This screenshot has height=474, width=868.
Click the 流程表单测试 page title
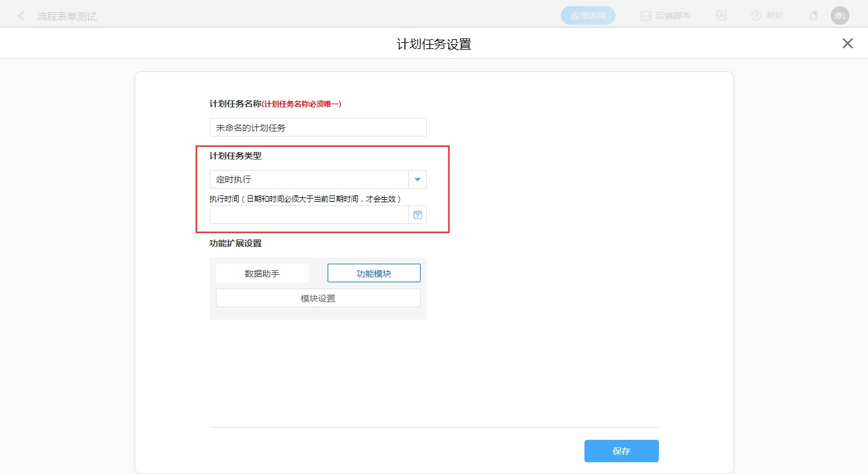[x=67, y=17]
